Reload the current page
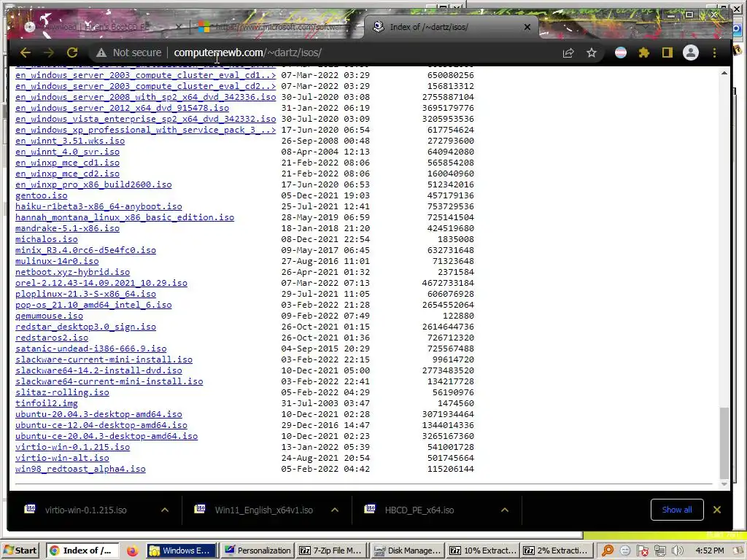Viewport: 747px width, 560px height. click(72, 52)
